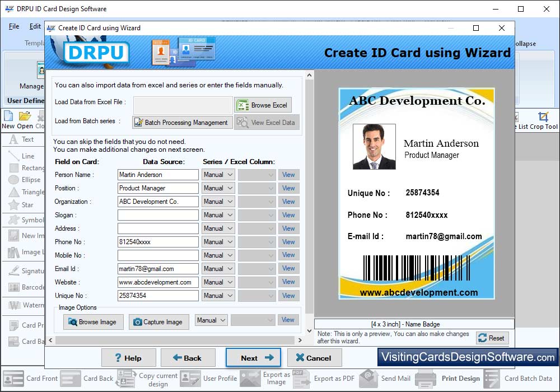Open Unique No data source dropdown
Image resolution: width=560 pixels, height=392 pixels.
[218, 296]
